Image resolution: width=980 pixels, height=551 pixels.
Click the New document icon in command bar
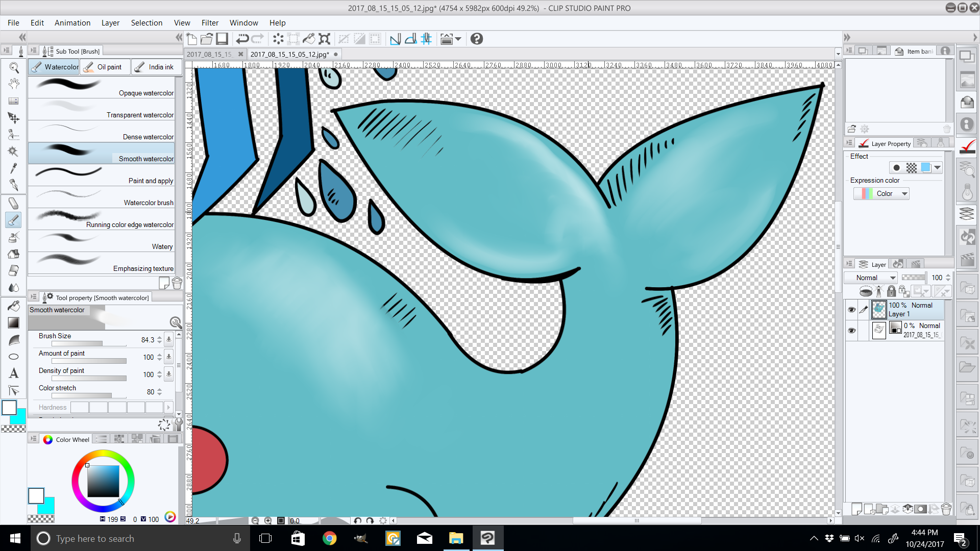point(192,39)
